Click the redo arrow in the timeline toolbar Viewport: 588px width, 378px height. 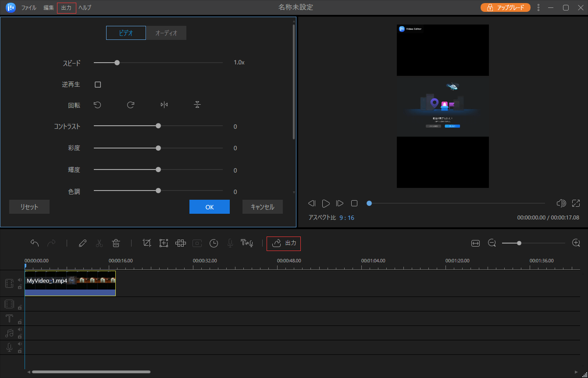point(51,243)
